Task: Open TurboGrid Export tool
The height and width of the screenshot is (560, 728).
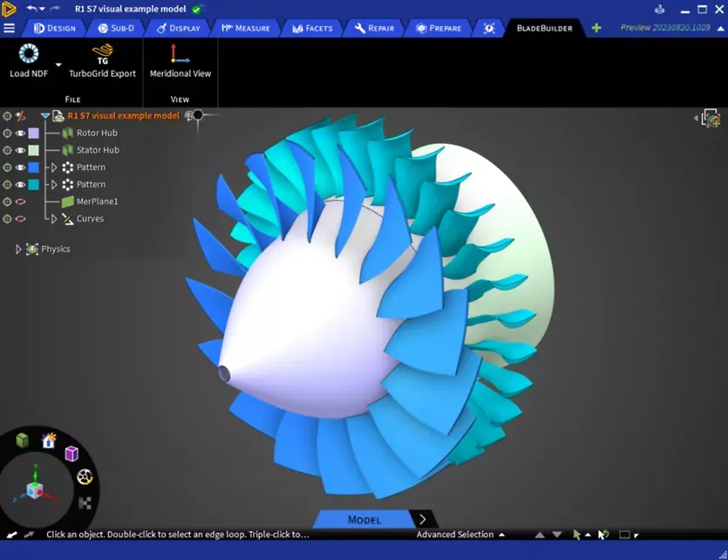Action: pyautogui.click(x=102, y=55)
